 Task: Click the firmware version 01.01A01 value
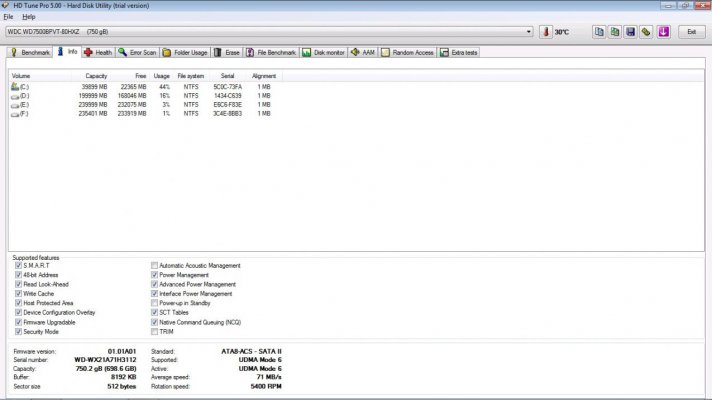122,351
